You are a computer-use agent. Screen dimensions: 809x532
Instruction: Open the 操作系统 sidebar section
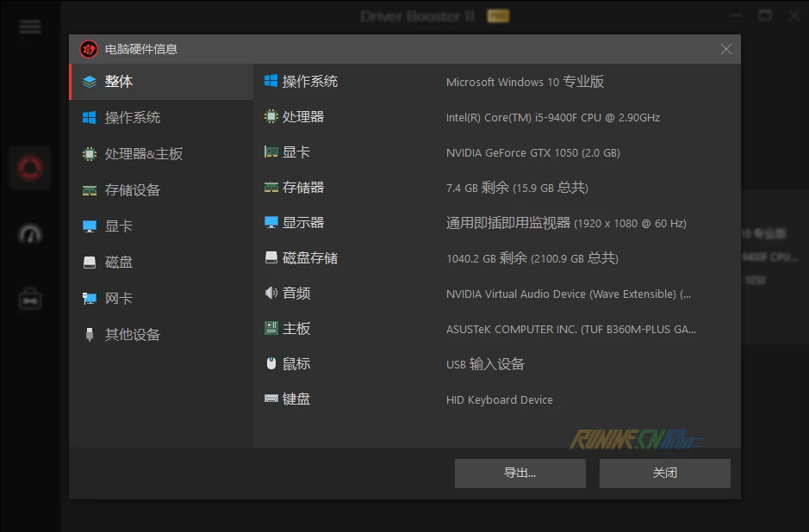(132, 118)
